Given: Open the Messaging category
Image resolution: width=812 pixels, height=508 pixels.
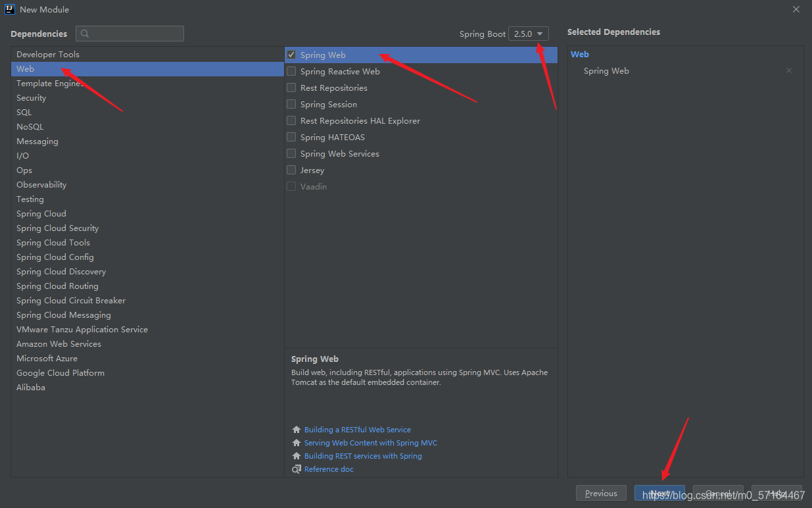Looking at the screenshot, I should click(x=147, y=141).
